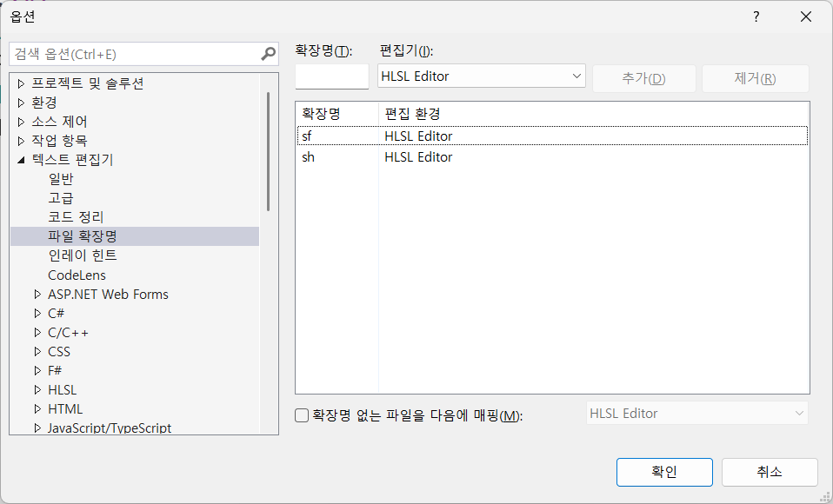Image resolution: width=833 pixels, height=504 pixels.
Task: Select the sh extension row
Action: [x=551, y=157]
